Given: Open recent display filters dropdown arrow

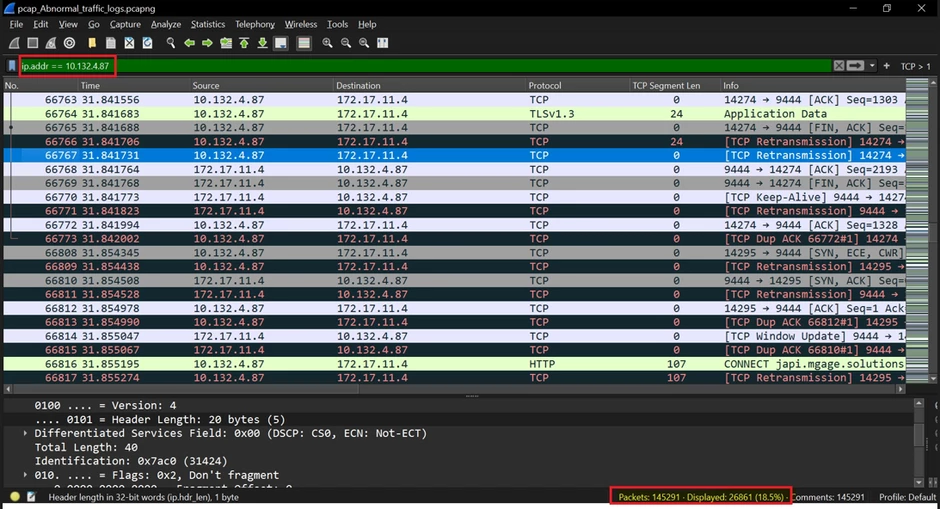Looking at the screenshot, I should pos(872,66).
